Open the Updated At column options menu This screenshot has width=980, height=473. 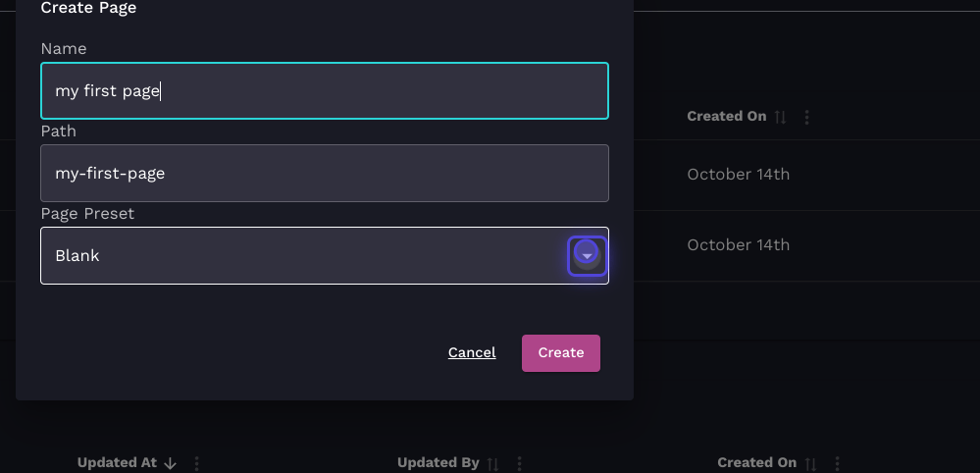tap(196, 463)
